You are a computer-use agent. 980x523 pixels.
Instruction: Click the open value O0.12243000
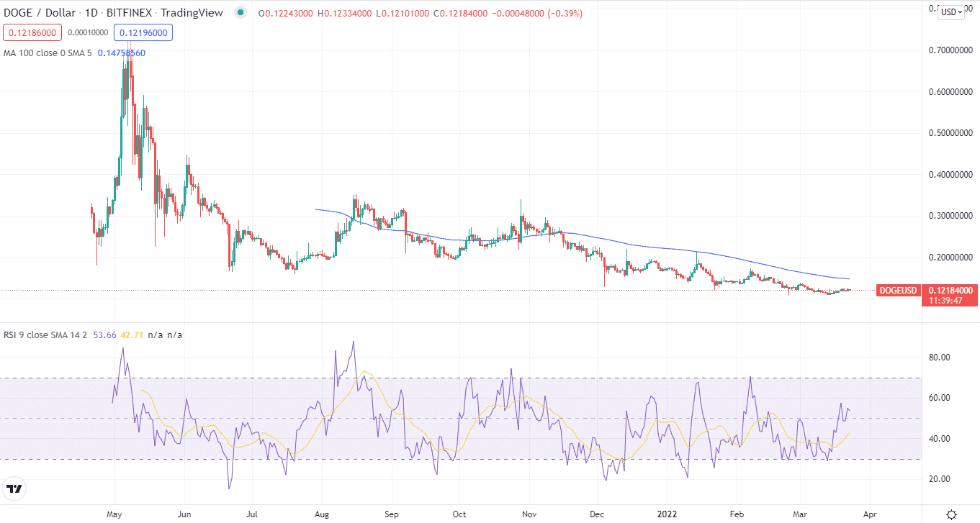click(285, 12)
